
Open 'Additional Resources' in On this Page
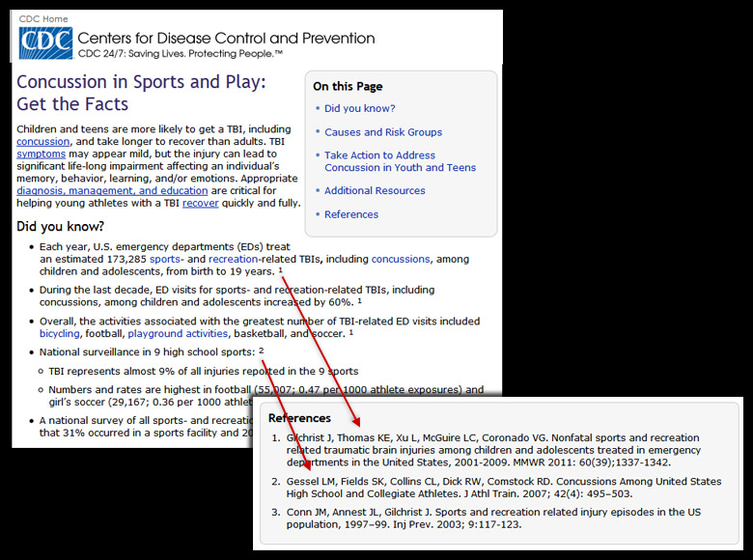pos(375,191)
